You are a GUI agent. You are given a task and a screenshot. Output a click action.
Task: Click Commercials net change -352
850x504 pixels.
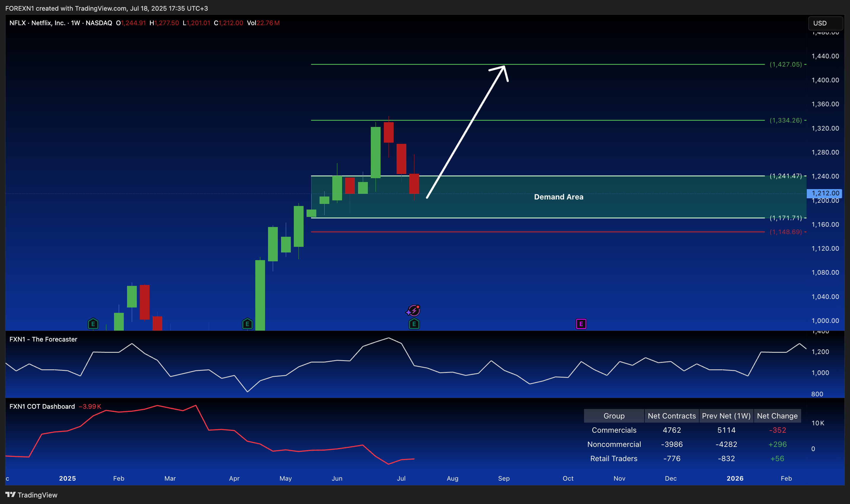coord(777,430)
